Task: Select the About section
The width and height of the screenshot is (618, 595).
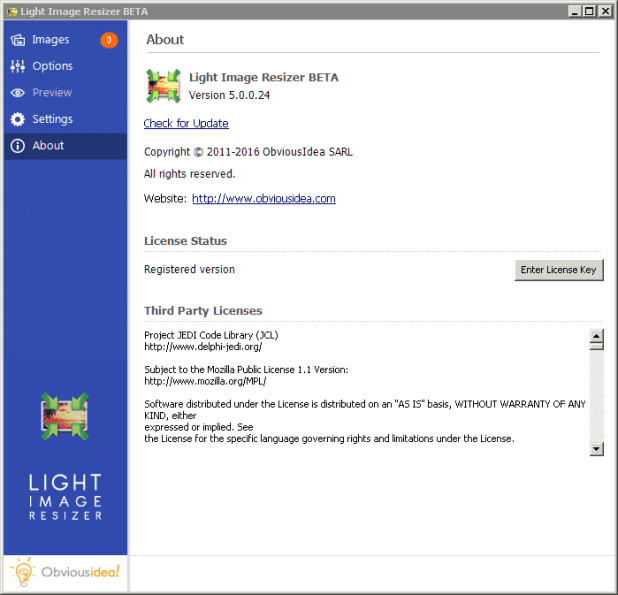Action: tap(65, 146)
